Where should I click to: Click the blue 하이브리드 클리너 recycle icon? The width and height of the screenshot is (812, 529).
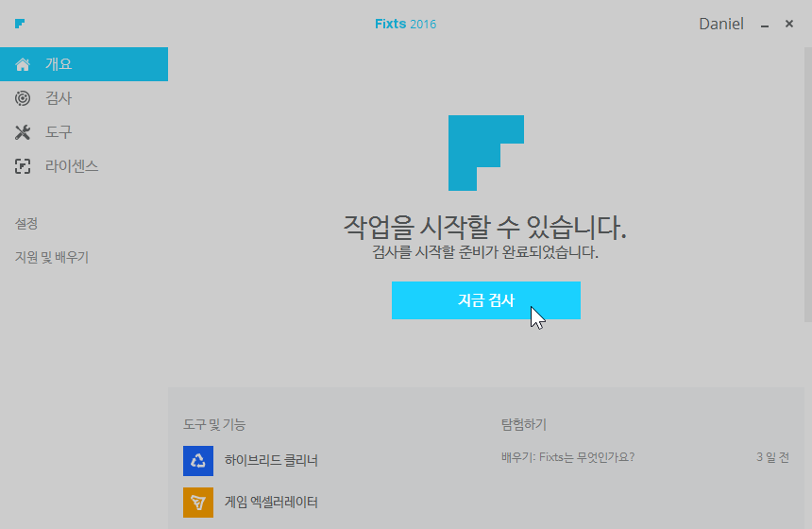[x=198, y=461]
